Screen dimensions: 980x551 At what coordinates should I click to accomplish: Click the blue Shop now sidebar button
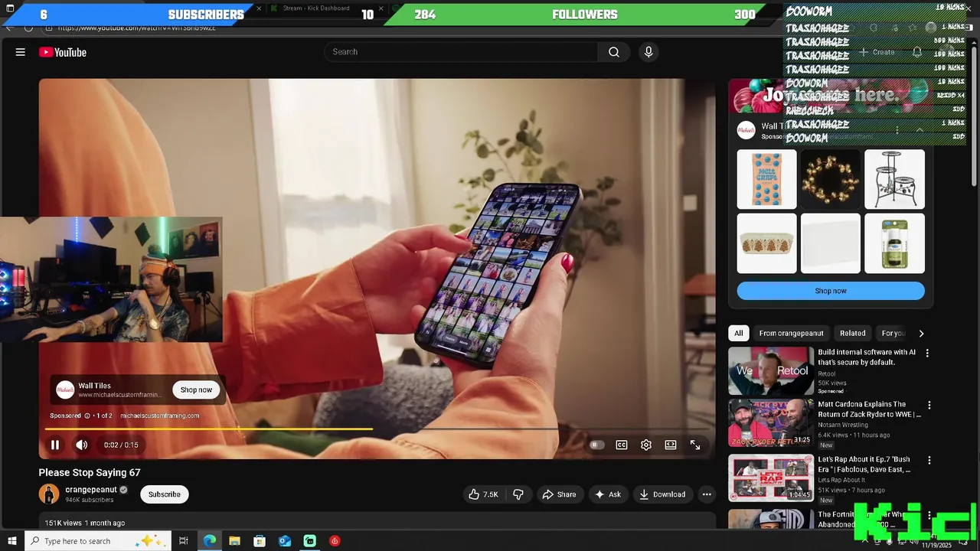[x=831, y=291]
